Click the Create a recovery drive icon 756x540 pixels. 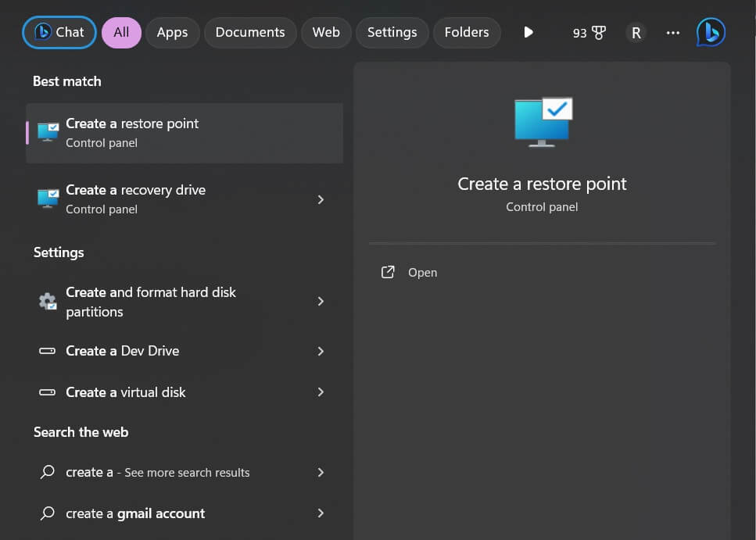(48, 199)
